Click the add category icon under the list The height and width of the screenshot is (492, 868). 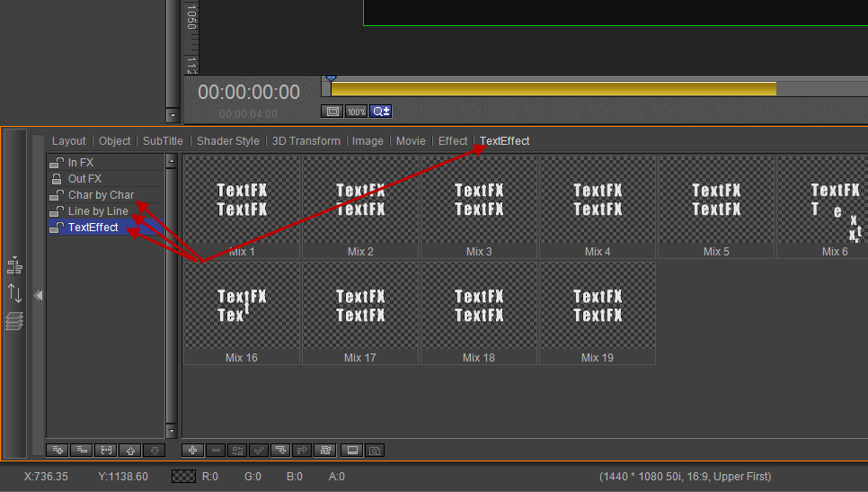coord(58,450)
